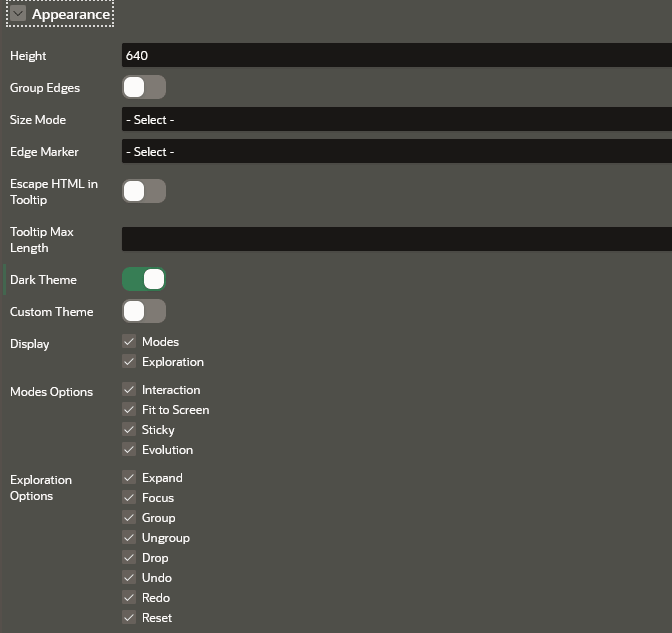
Task: Uncheck the Reset exploration option
Action: pyautogui.click(x=129, y=618)
